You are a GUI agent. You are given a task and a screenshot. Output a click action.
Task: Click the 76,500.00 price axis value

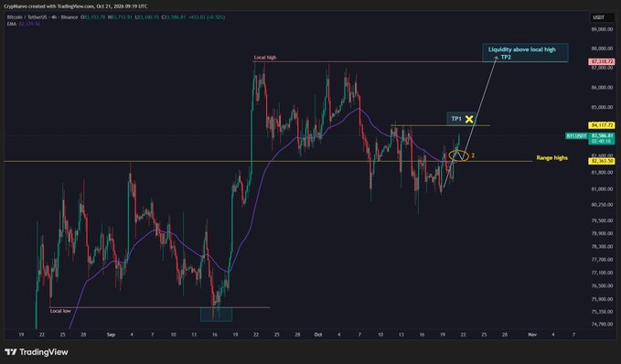(602, 285)
